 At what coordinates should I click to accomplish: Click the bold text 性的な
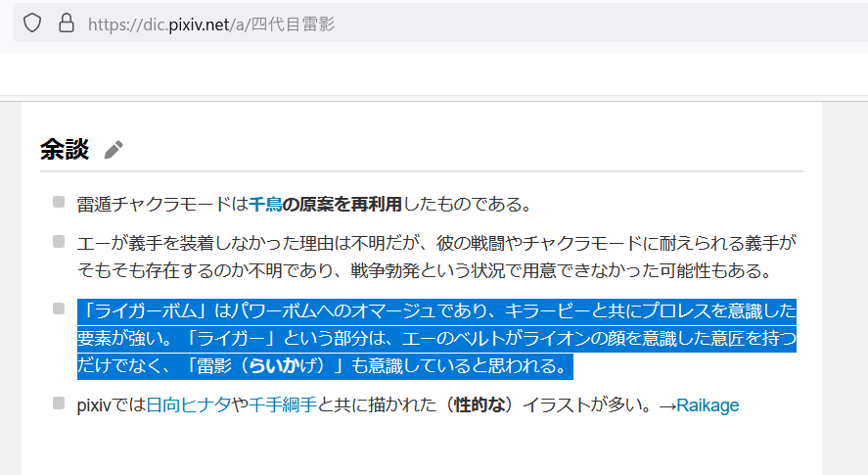point(480,405)
